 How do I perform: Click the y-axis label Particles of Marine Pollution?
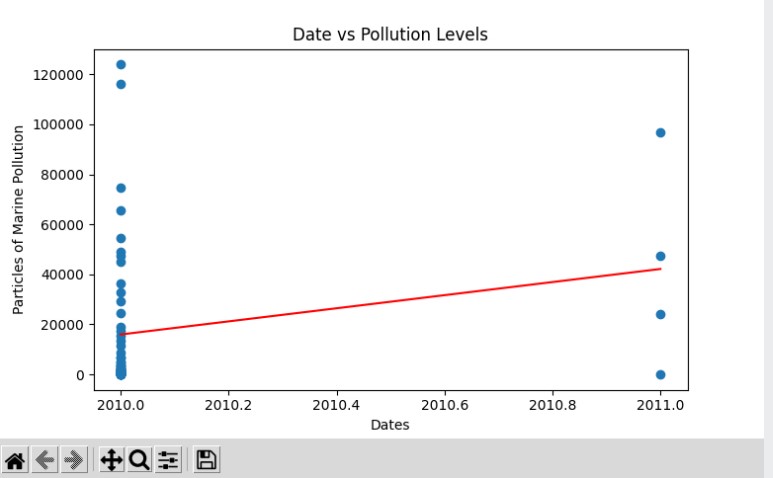[x=18, y=220]
